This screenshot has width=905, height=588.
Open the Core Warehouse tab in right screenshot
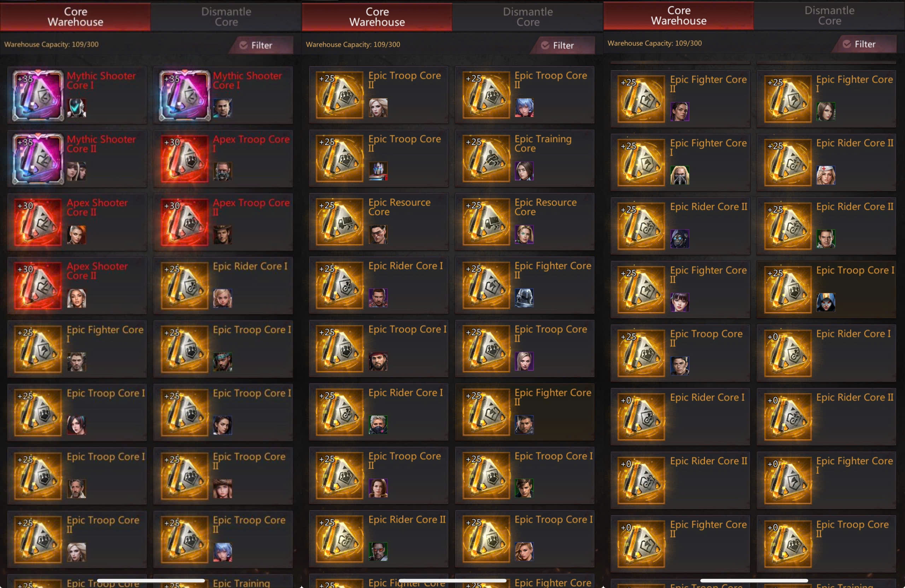[678, 16]
